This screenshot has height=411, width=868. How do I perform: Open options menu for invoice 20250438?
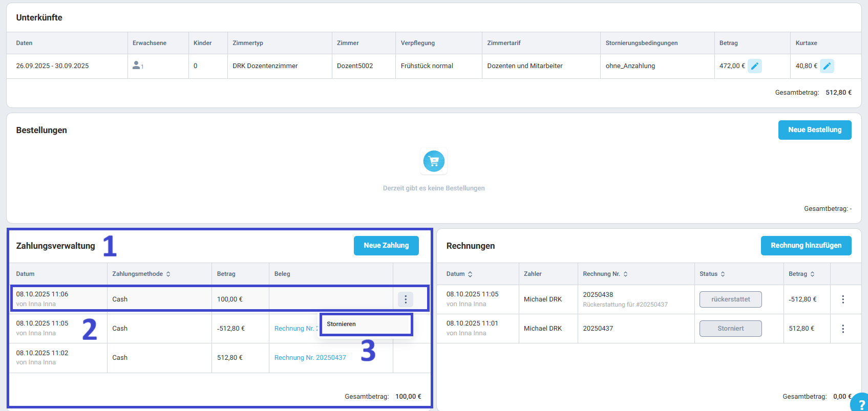tap(843, 299)
